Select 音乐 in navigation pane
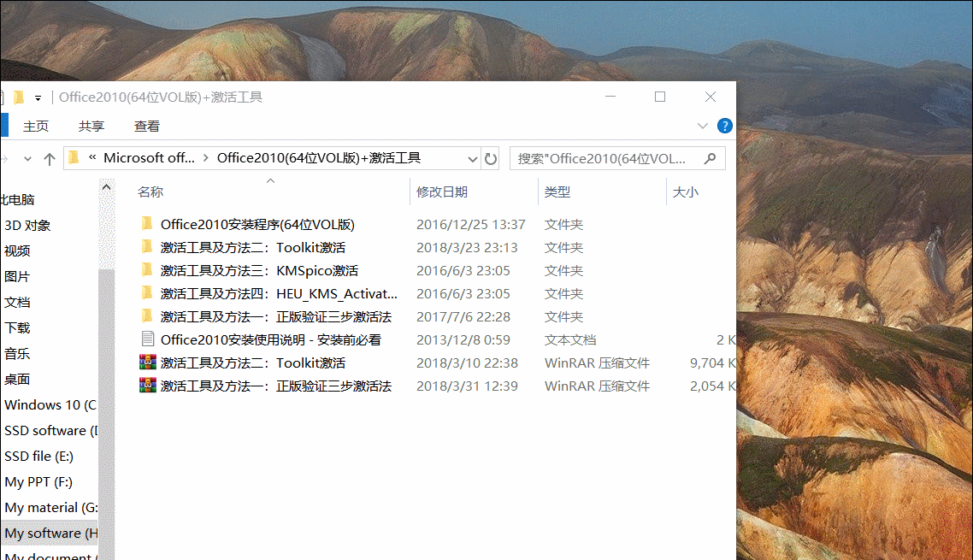Screen dimensions: 973x560 click(x=17, y=354)
